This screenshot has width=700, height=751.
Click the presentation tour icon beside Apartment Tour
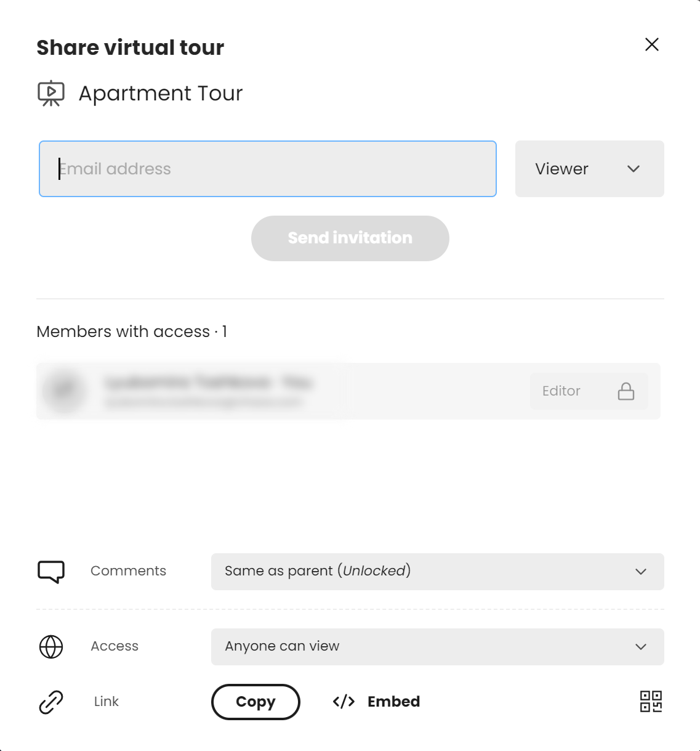pos(51,94)
